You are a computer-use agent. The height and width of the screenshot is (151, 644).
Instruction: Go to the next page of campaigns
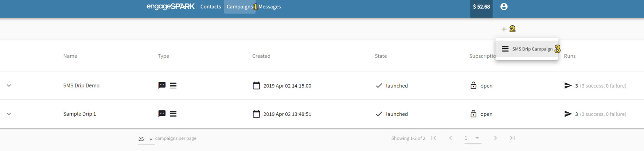click(x=495, y=138)
